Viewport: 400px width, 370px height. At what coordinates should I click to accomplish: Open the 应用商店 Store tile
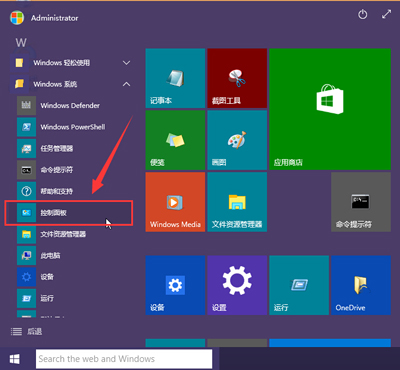pyautogui.click(x=330, y=109)
